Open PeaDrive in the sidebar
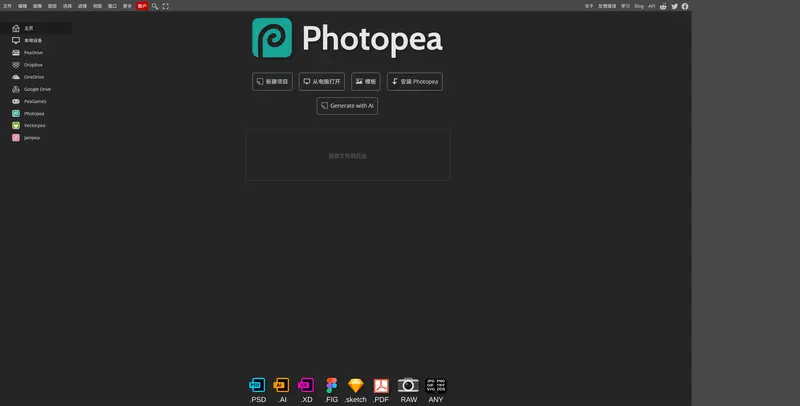This screenshot has height=406, width=800. [x=36, y=53]
